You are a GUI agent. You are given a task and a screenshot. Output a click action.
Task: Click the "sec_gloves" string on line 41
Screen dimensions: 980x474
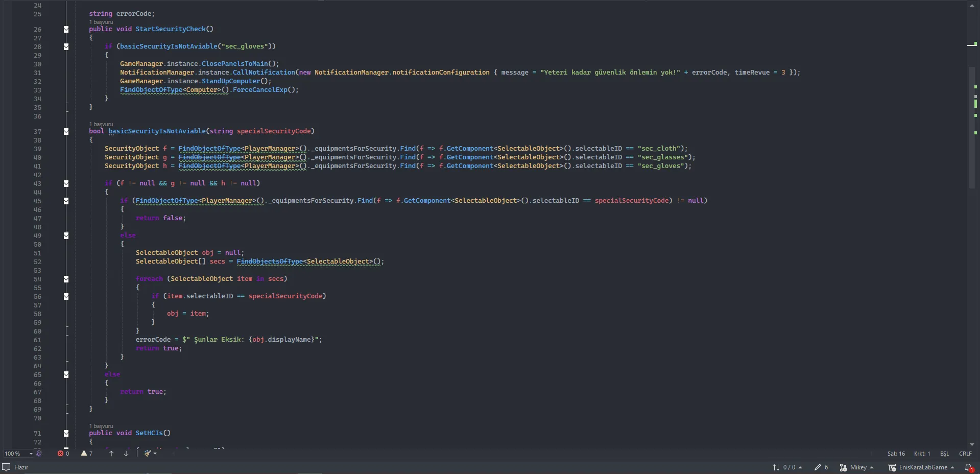click(x=660, y=166)
